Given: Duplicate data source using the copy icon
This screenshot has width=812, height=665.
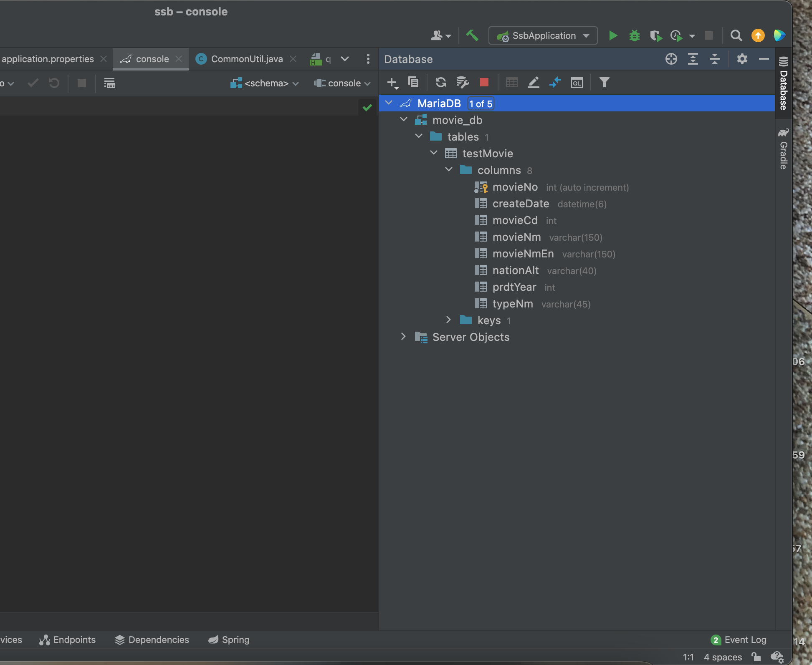Looking at the screenshot, I should point(413,83).
